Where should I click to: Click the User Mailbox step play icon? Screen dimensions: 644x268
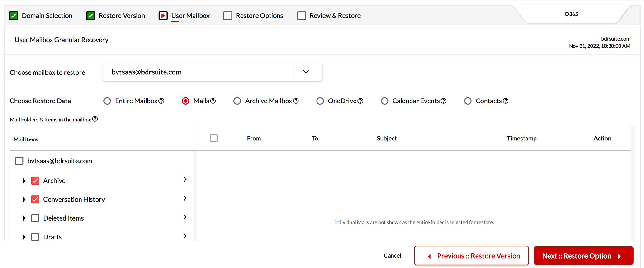tap(163, 16)
